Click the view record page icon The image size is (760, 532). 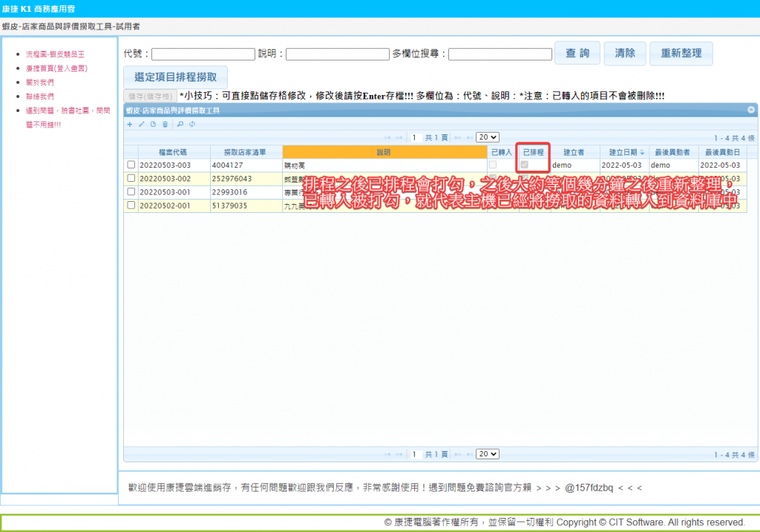154,124
